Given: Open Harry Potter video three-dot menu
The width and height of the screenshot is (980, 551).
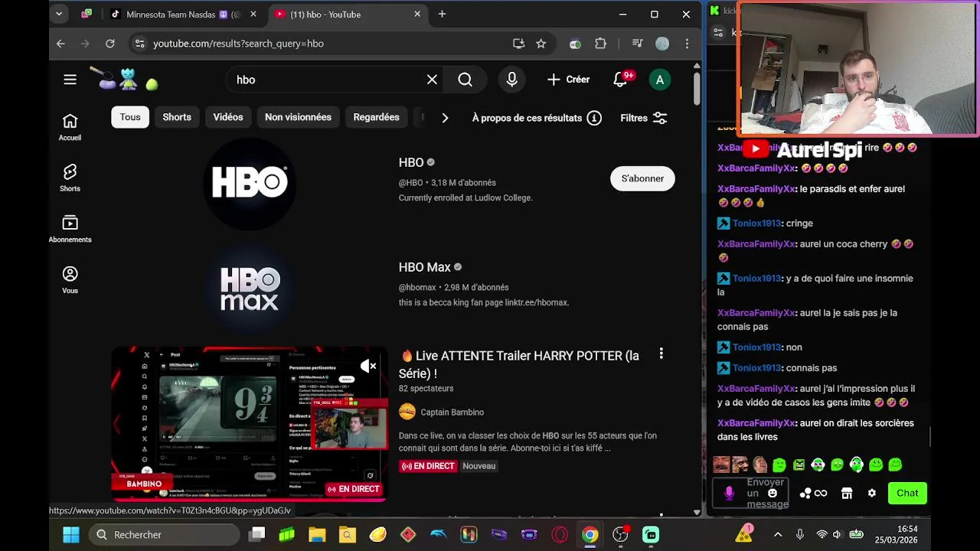Looking at the screenshot, I should [661, 354].
